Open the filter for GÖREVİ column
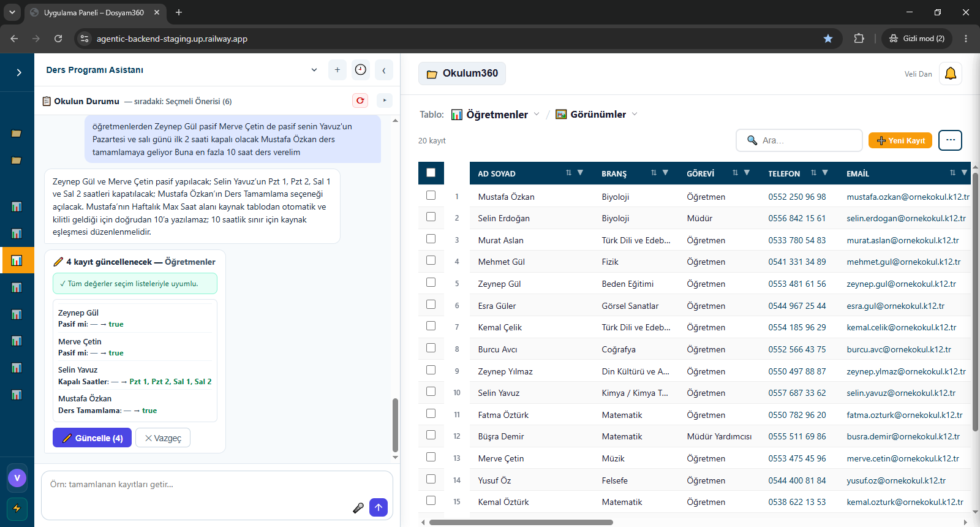980x527 pixels. click(747, 173)
